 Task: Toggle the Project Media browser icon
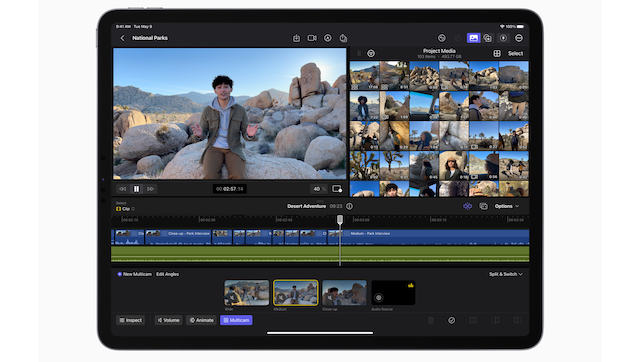point(473,38)
